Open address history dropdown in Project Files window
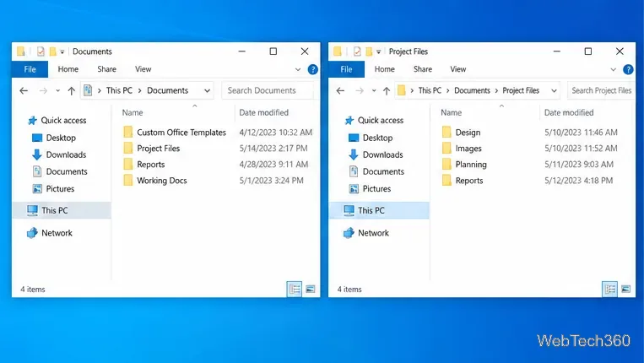644x363 pixels. [554, 91]
